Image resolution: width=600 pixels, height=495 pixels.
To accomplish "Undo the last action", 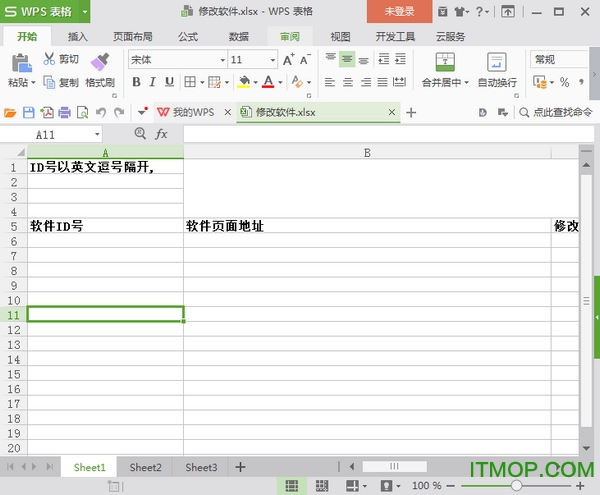I will 101,112.
